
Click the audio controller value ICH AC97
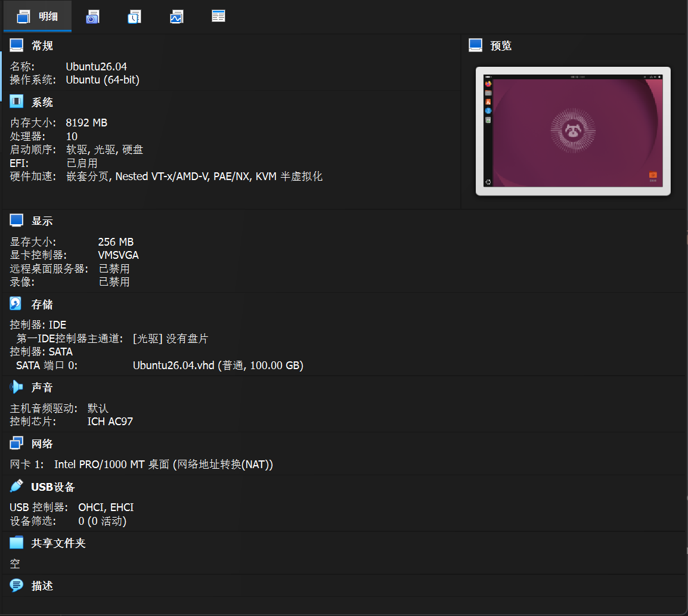click(110, 422)
